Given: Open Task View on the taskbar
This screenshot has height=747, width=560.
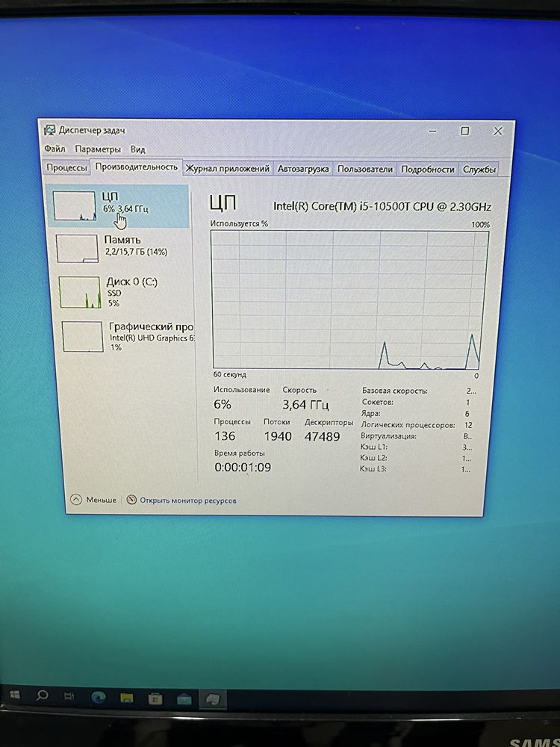Looking at the screenshot, I should tap(69, 696).
